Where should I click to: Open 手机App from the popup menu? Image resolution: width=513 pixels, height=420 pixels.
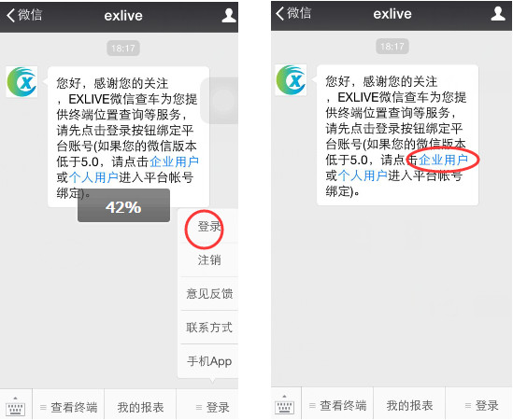(x=209, y=361)
